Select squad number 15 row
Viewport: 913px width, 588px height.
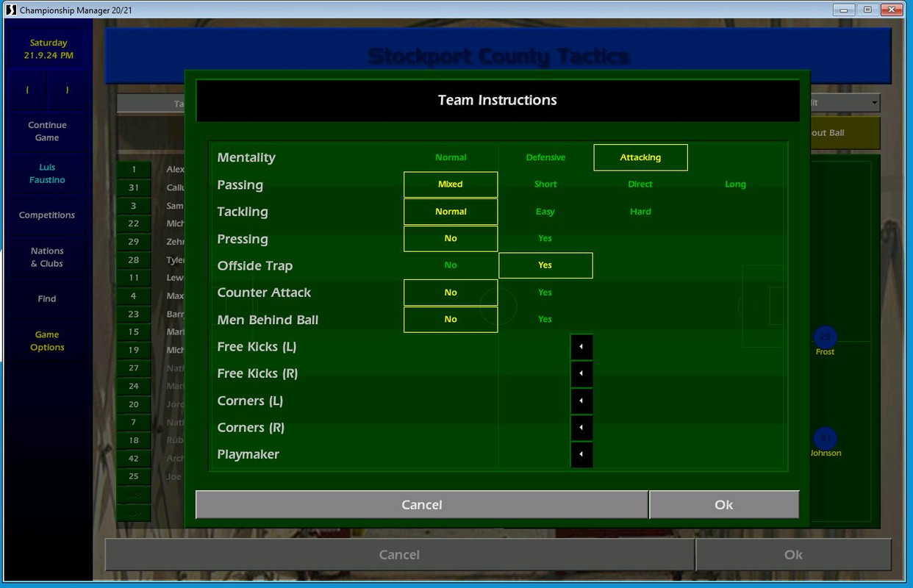click(x=134, y=332)
